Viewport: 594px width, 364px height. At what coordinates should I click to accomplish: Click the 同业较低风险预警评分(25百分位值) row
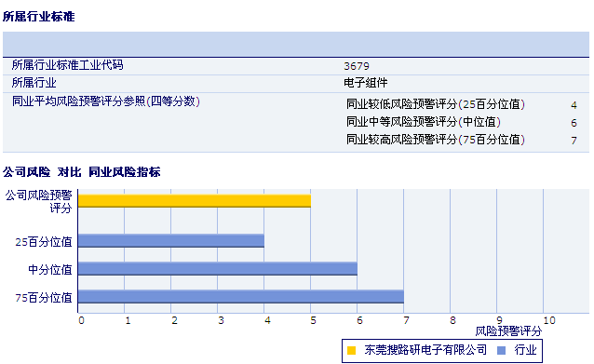coord(462,104)
